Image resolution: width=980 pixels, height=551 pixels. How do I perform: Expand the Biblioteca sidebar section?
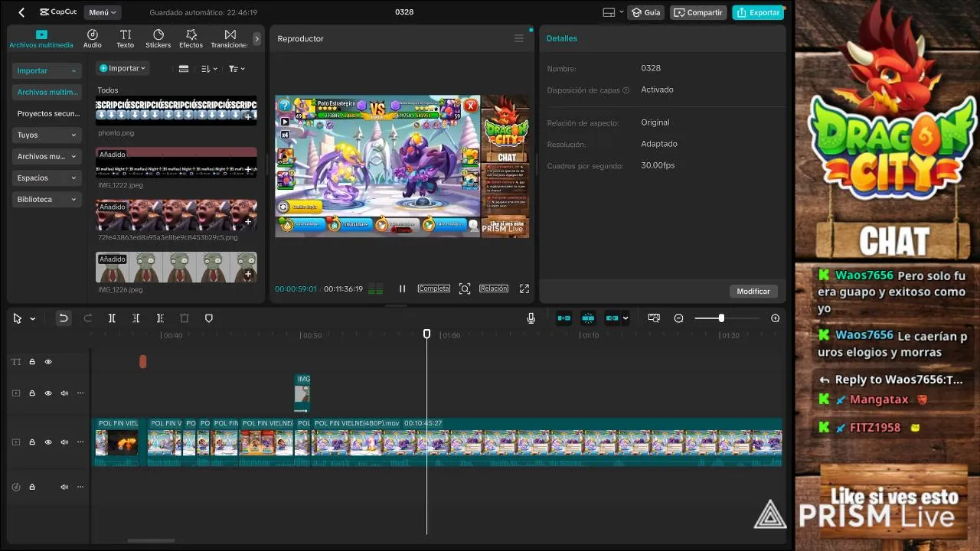click(x=47, y=199)
